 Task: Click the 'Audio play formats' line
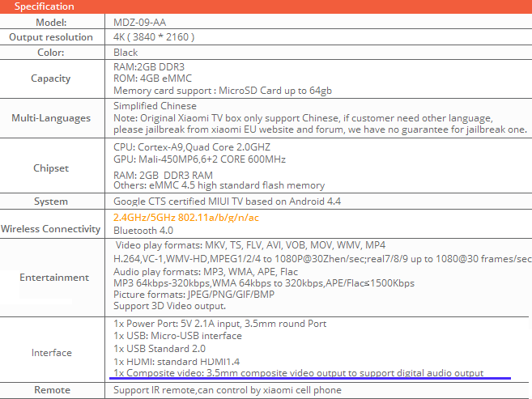(x=206, y=272)
